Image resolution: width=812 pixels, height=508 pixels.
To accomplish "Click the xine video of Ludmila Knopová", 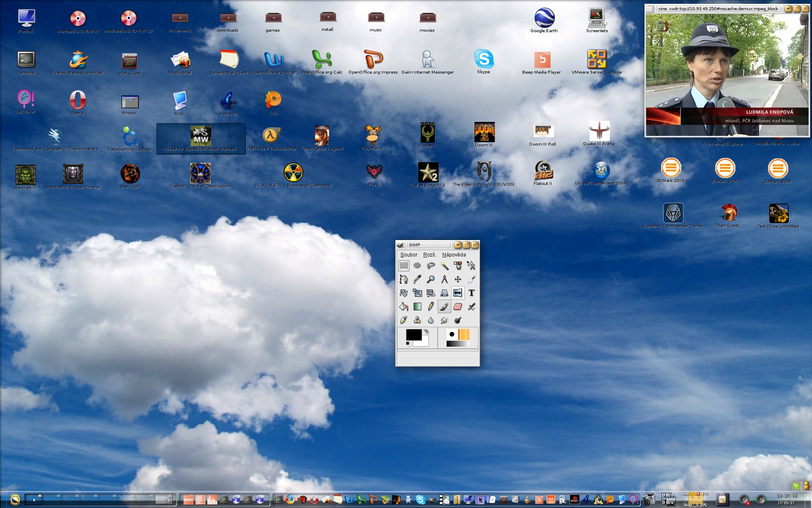I will tap(727, 75).
